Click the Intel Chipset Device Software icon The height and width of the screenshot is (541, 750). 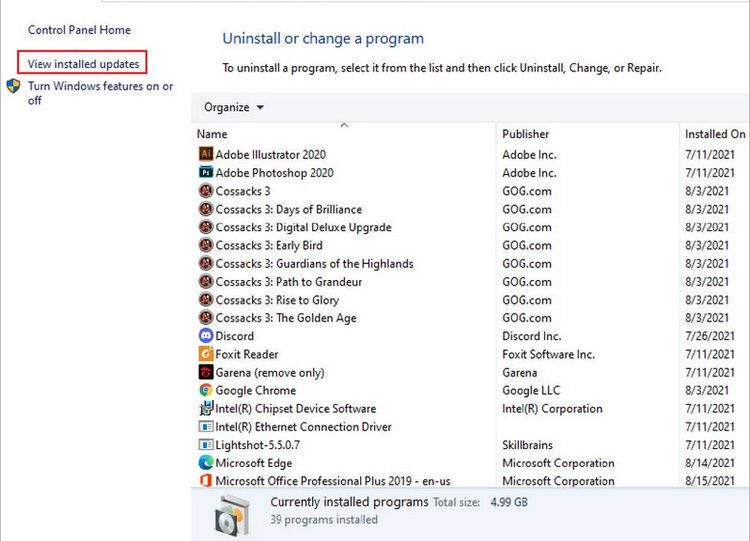click(206, 408)
